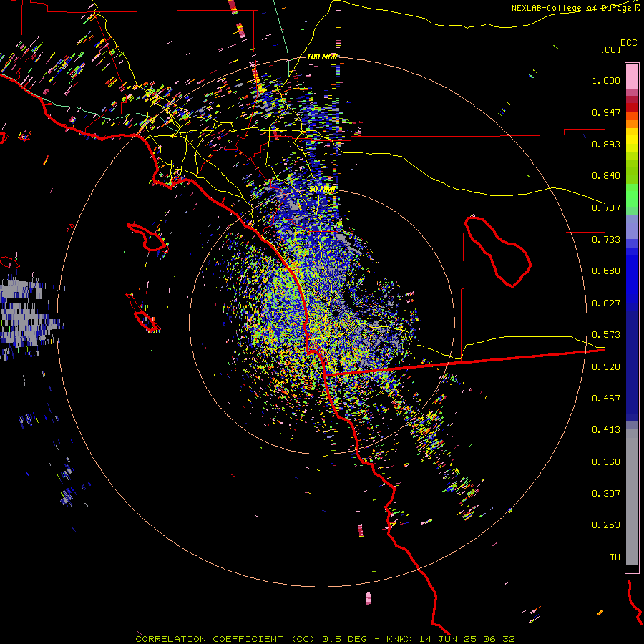Select the 0.733 value on the color scale

(x=606, y=240)
